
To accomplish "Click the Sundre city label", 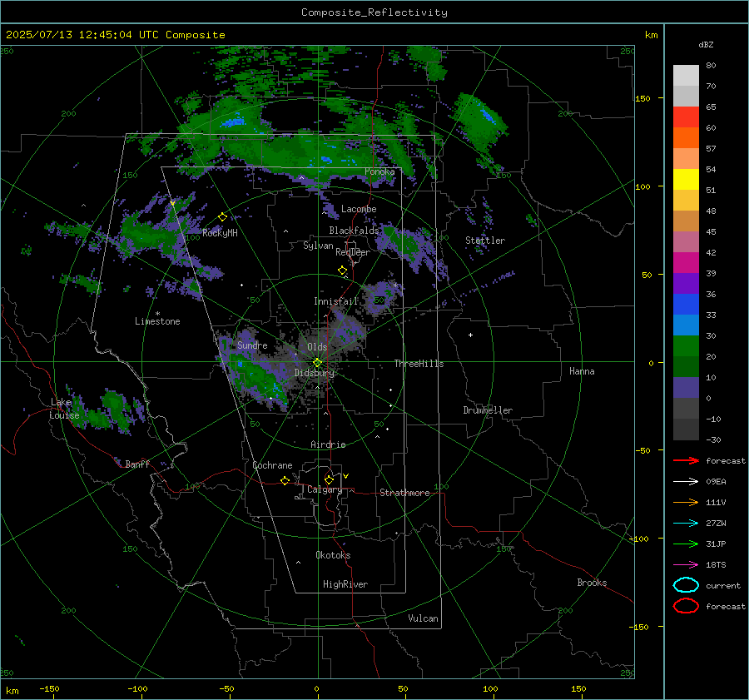I will pos(252,345).
